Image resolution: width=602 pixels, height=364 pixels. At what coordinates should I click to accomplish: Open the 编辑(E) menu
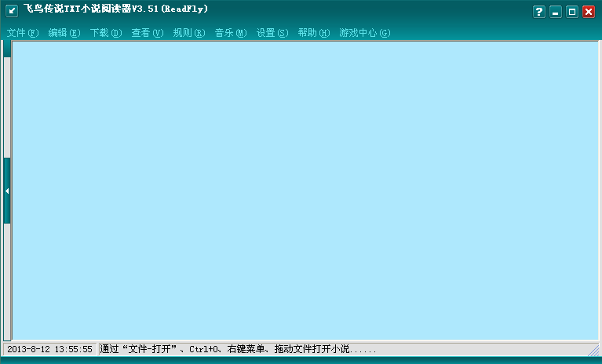point(64,33)
